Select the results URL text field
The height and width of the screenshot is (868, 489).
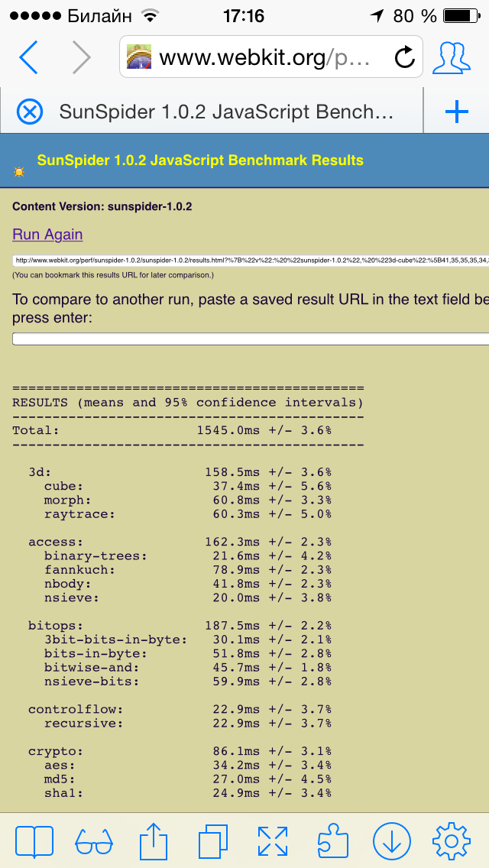pyautogui.click(x=251, y=261)
